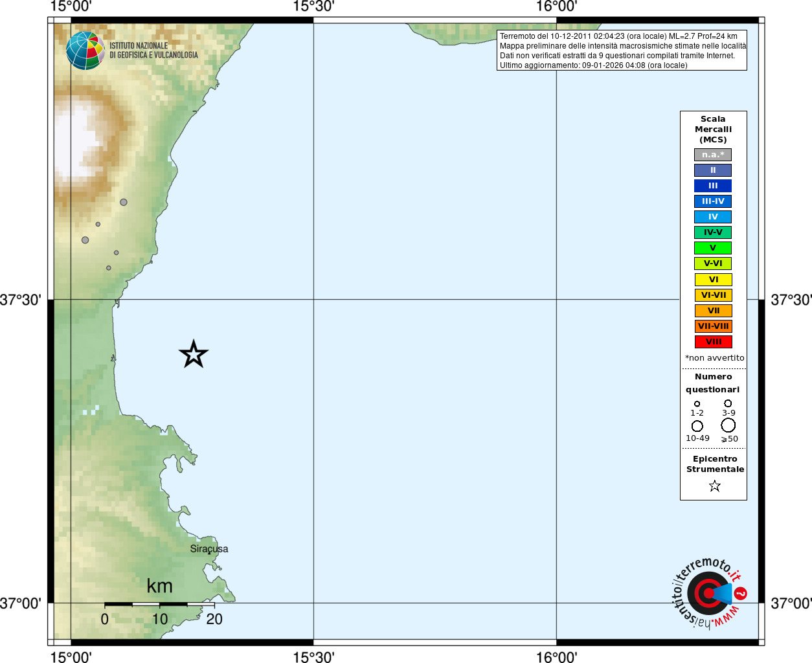Viewport: 812px width, 663px height.
Task: Click the n.a.* gray legend swatch
Action: coord(713,155)
